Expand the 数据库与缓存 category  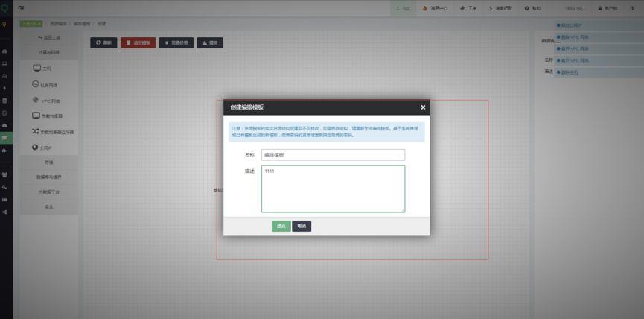point(49,177)
